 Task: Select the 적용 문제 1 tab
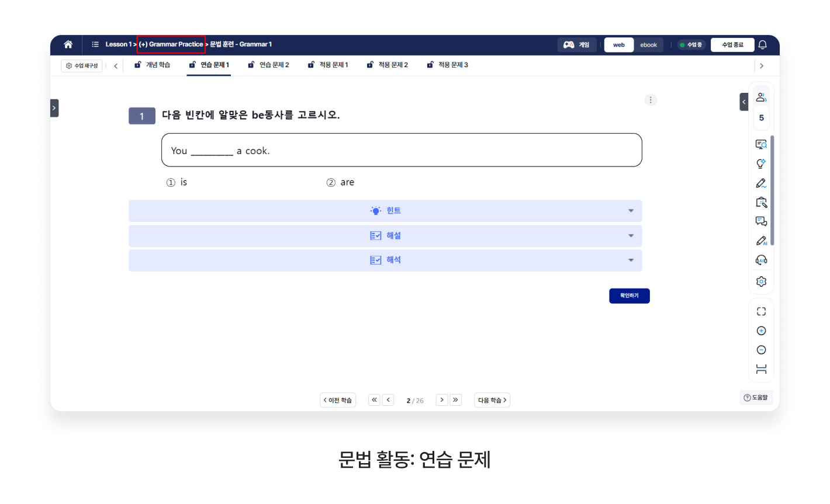(328, 65)
